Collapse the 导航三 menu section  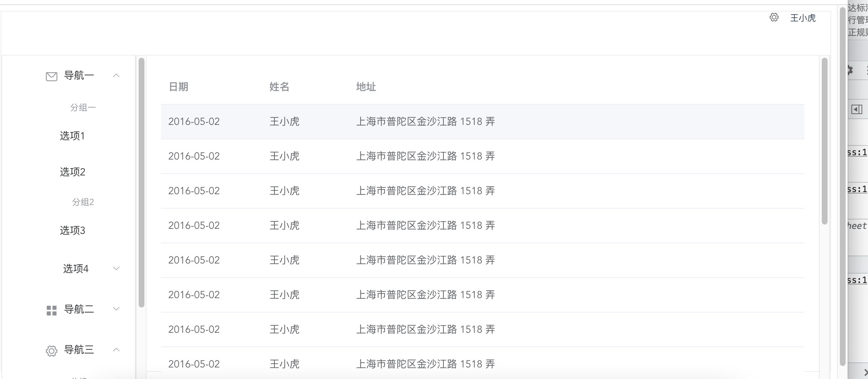(x=116, y=350)
